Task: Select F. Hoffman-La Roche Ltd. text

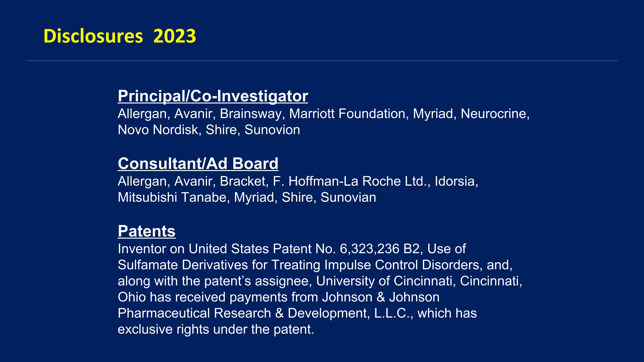Action: 351,181
